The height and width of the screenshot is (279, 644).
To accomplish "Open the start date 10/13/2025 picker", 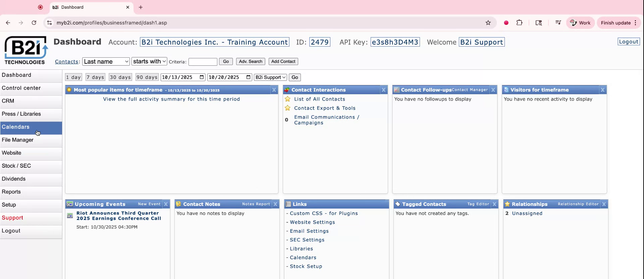I will [202, 77].
